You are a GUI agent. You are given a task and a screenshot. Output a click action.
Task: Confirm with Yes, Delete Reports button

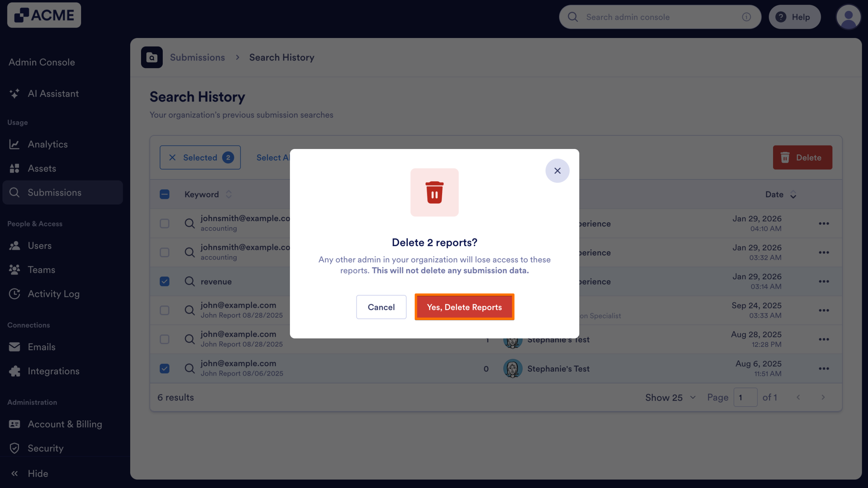(x=464, y=307)
